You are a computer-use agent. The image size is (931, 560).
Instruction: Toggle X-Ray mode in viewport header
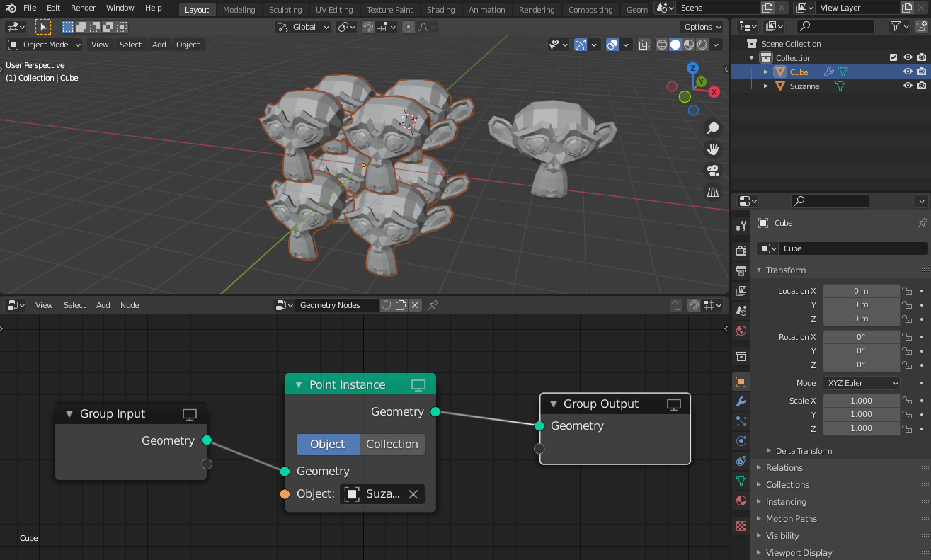coord(644,45)
